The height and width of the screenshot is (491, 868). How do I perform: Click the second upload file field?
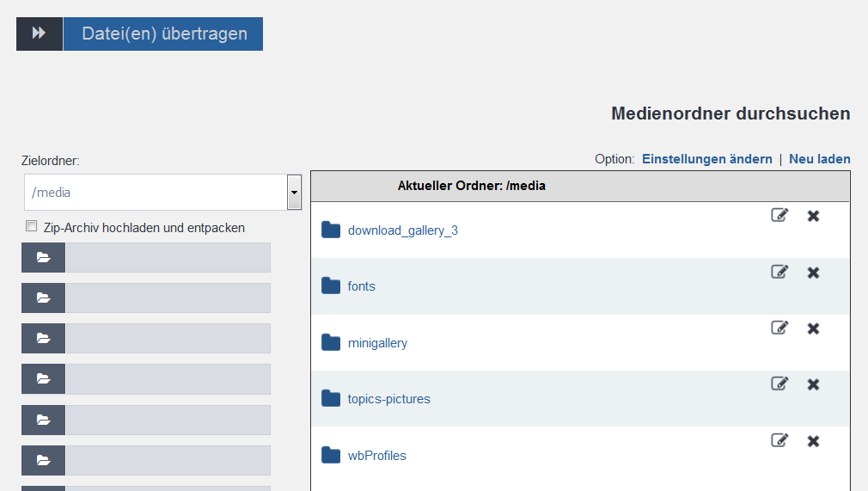(168, 298)
